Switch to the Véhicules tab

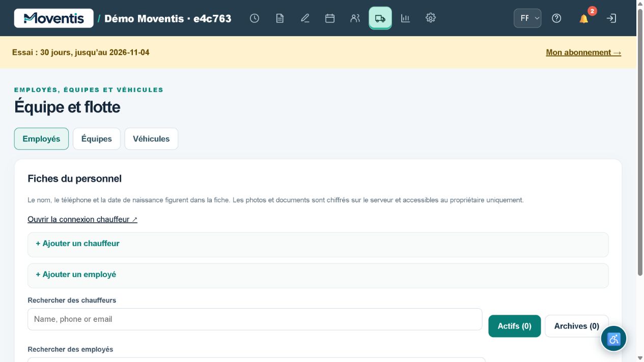click(x=151, y=139)
